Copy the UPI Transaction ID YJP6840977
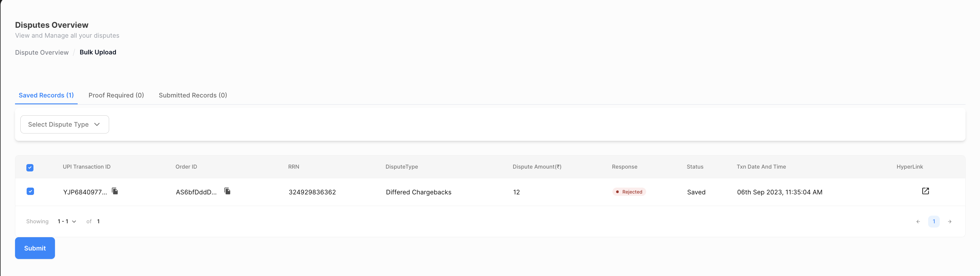Viewport: 980px width, 276px height. [115, 191]
